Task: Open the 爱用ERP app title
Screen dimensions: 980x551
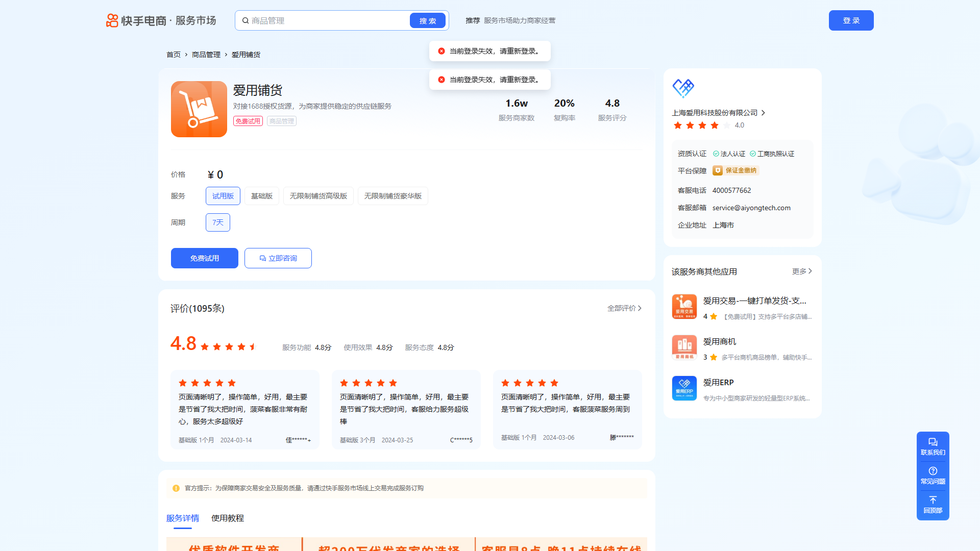Action: [x=719, y=382]
